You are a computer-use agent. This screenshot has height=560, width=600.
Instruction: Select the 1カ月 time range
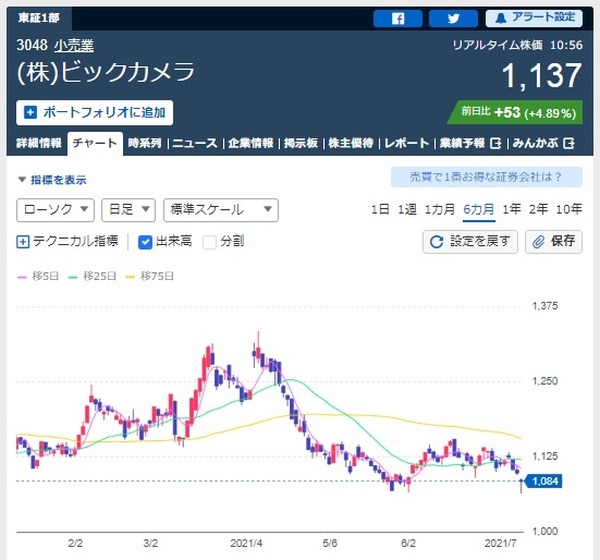(x=440, y=209)
